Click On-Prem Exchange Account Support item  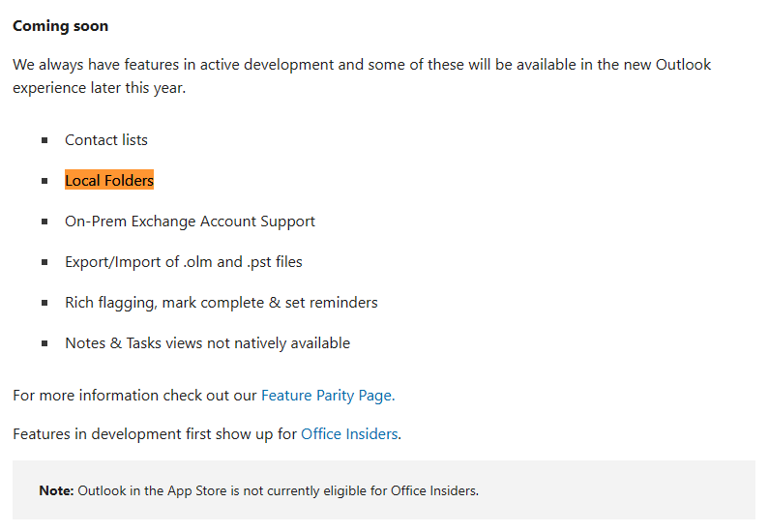190,222
